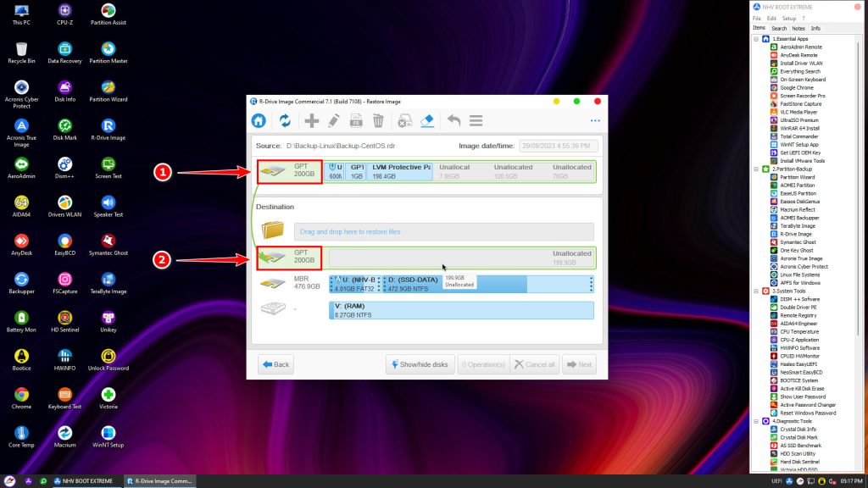Open the Partition Assist desktop icon
Viewport: 868px width, 488px height.
[108, 14]
